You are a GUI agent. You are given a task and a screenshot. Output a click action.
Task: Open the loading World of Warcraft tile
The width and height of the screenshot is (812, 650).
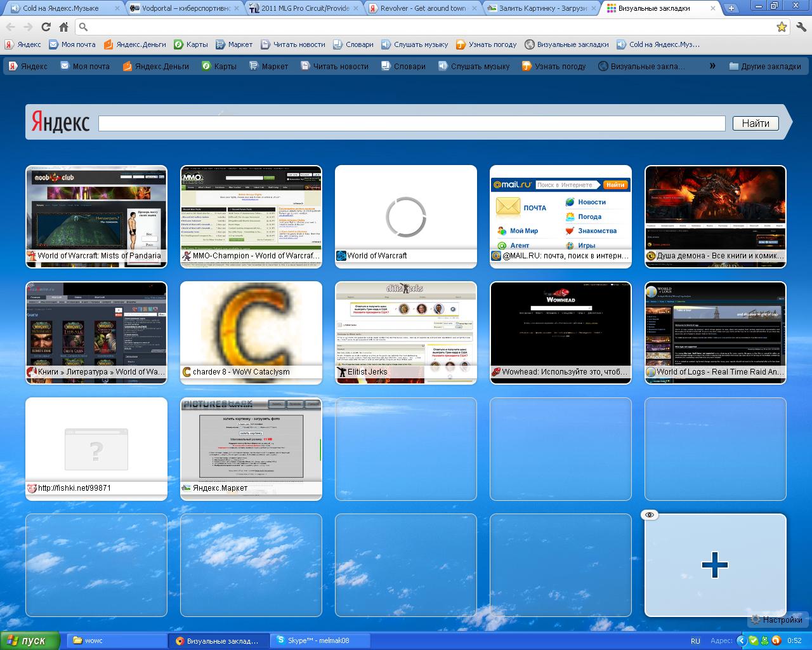(x=406, y=216)
